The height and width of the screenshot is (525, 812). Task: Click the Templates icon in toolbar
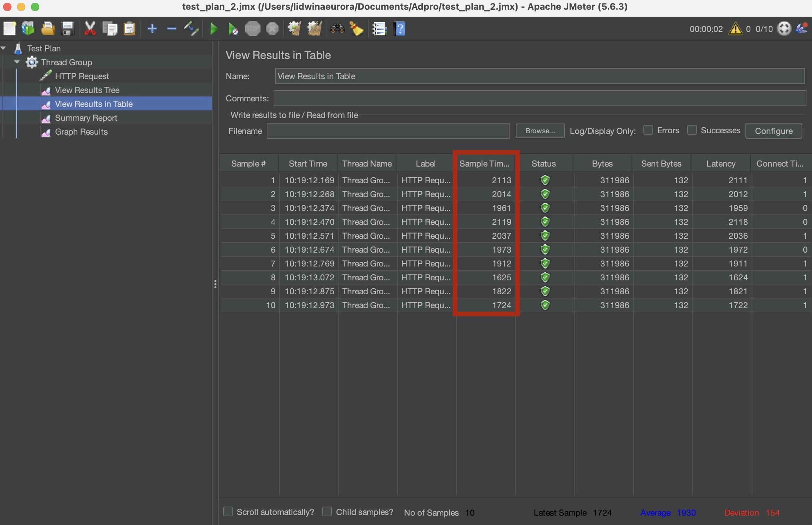click(28, 29)
